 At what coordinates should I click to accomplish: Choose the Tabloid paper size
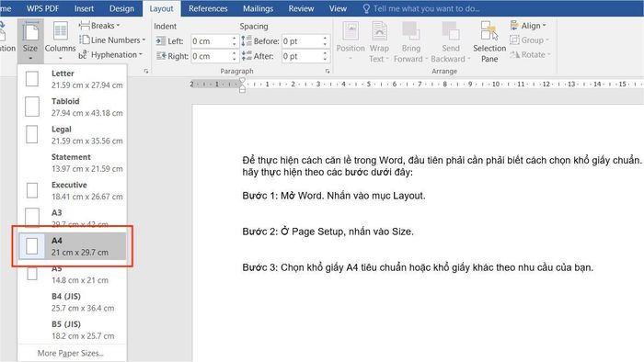point(73,107)
